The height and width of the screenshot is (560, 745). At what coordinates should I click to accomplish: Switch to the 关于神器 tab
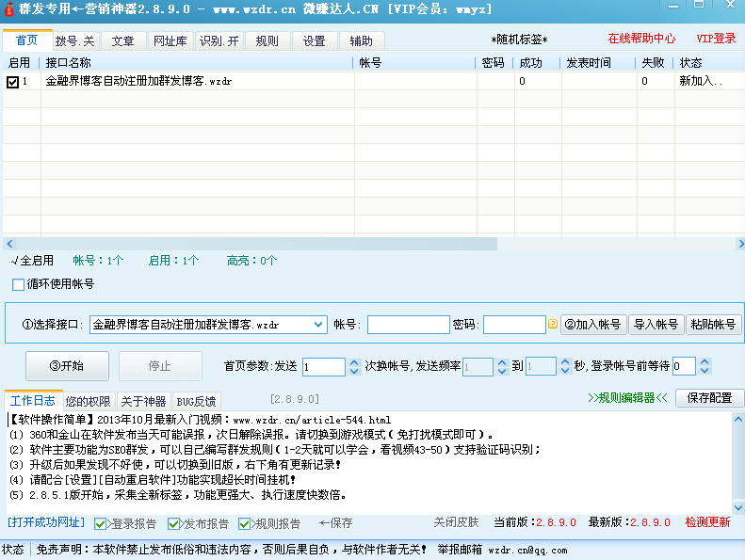point(143,402)
